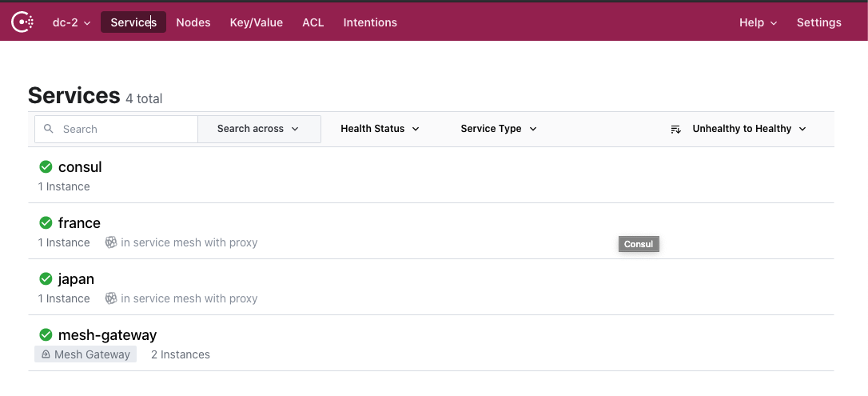
Task: Open the Intentions page
Action: (x=370, y=22)
